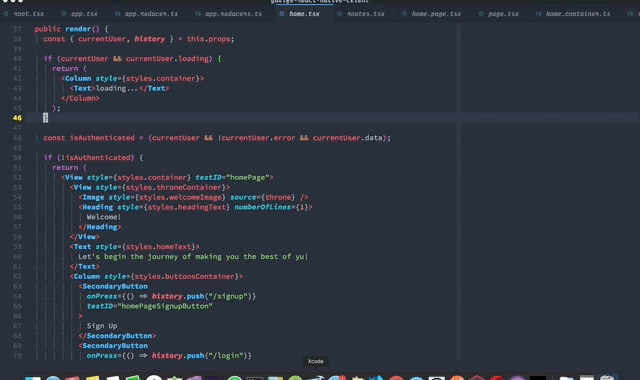The image size is (640, 380).
Task: Click the testID="homePage" attribute
Action: point(232,178)
